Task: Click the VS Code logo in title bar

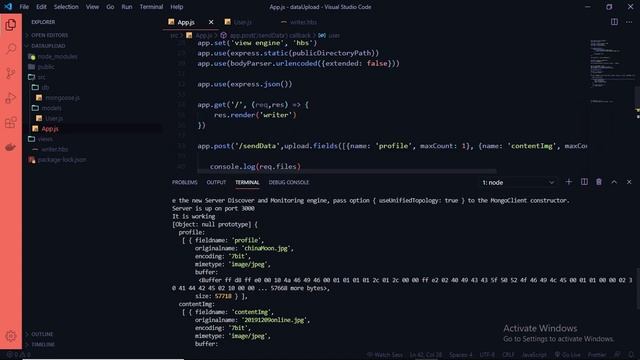Action: [x=8, y=7]
